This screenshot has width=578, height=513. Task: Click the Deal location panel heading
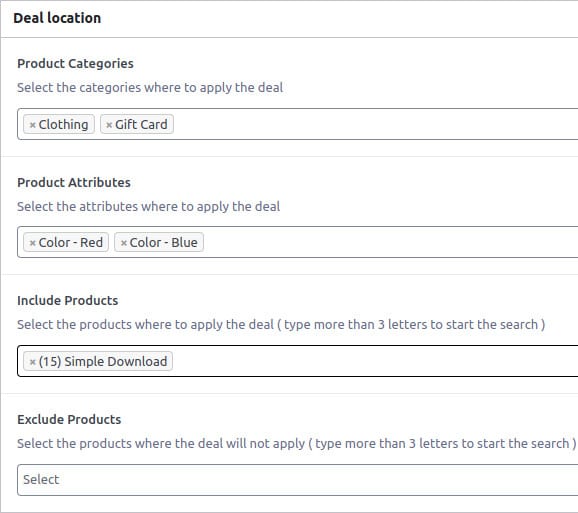click(x=57, y=18)
